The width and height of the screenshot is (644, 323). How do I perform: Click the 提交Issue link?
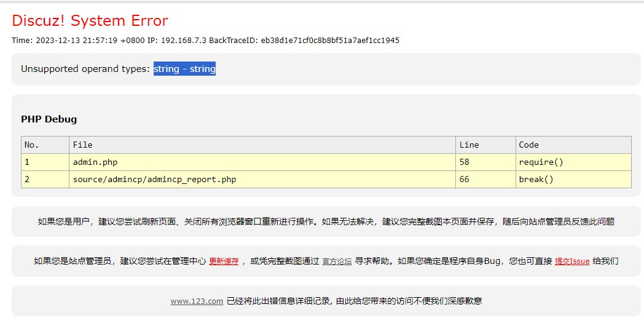pos(571,261)
